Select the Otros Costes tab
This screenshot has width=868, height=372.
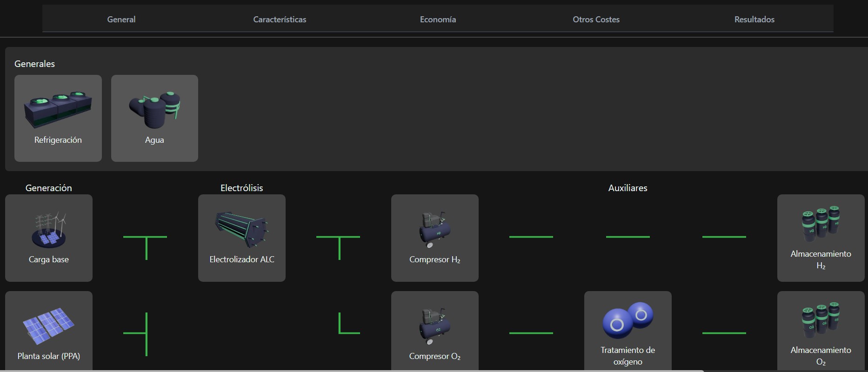(596, 20)
